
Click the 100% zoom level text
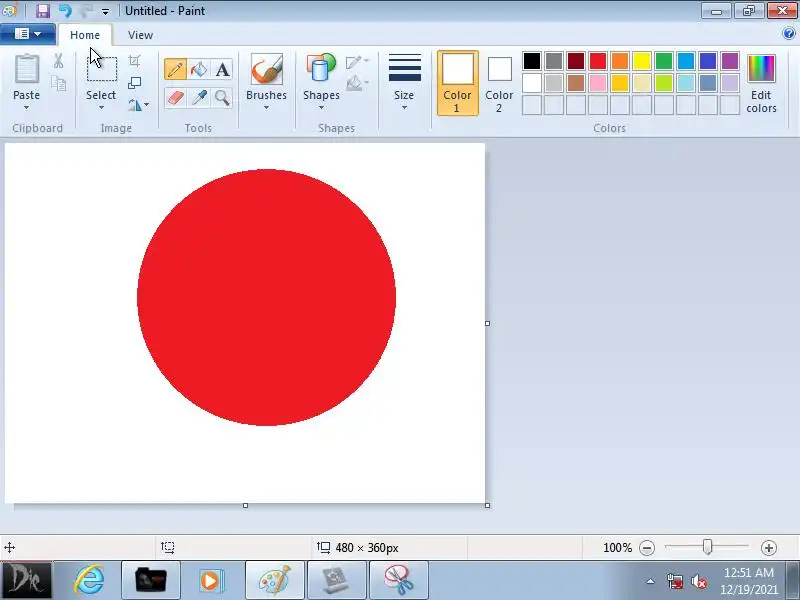[x=617, y=548]
